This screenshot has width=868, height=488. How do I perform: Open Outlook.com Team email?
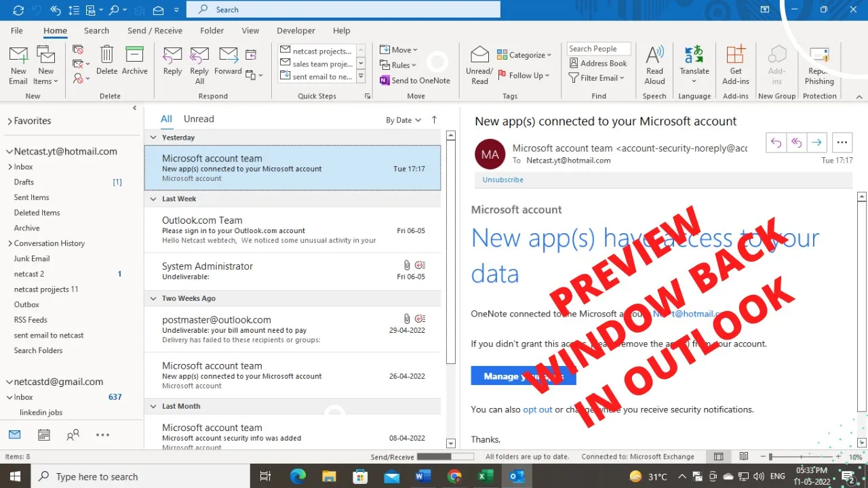[x=292, y=230]
